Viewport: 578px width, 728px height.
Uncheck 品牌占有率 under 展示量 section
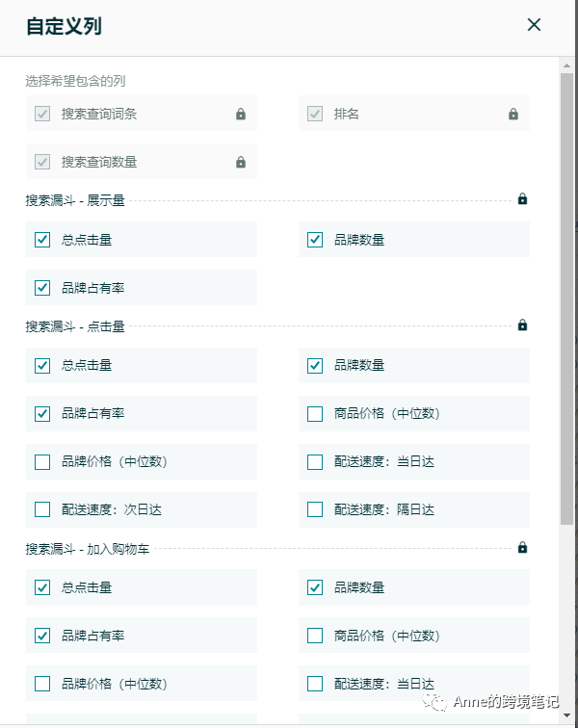click(x=42, y=288)
